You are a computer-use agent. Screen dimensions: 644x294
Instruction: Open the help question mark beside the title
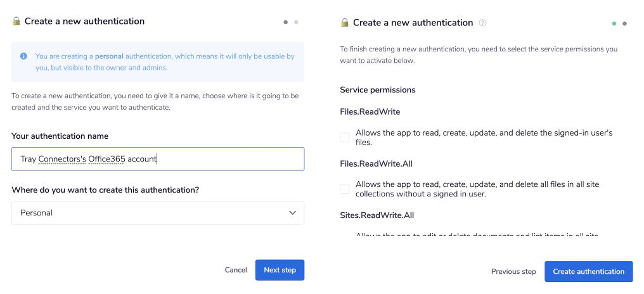click(483, 23)
